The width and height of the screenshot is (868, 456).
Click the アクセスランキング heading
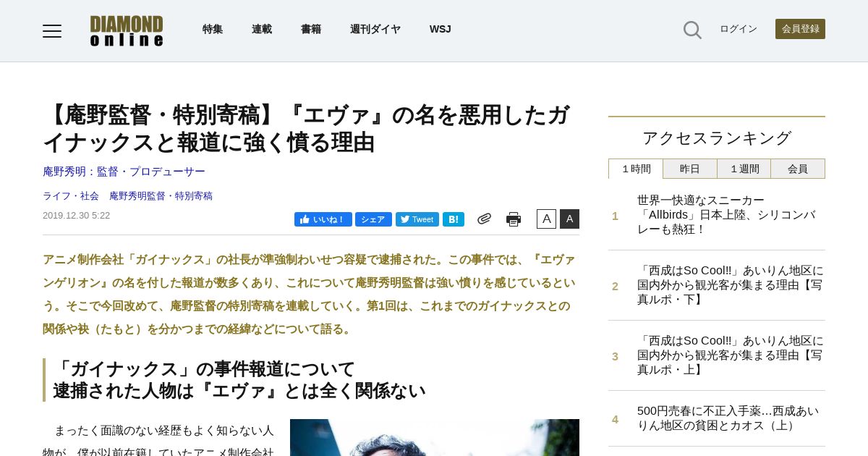pos(717,138)
